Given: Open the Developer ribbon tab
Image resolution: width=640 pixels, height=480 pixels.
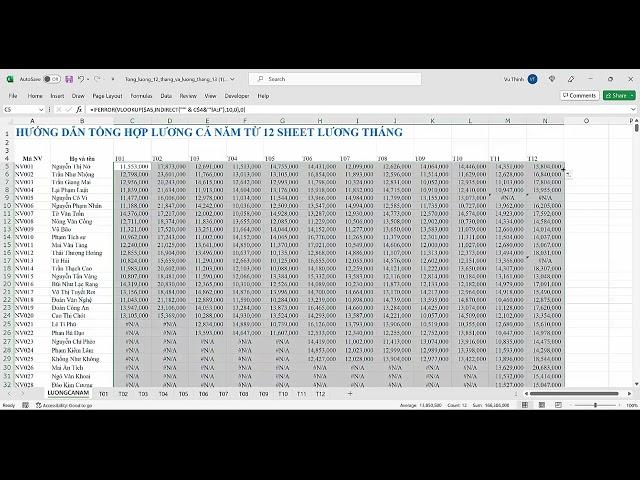Looking at the screenshot, I should tap(237, 96).
